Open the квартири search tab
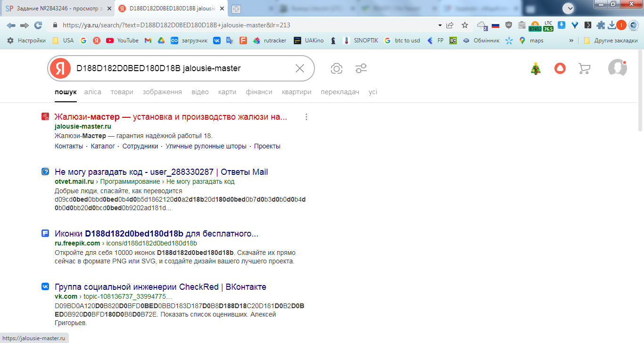The width and height of the screenshot is (644, 343). 297,92
